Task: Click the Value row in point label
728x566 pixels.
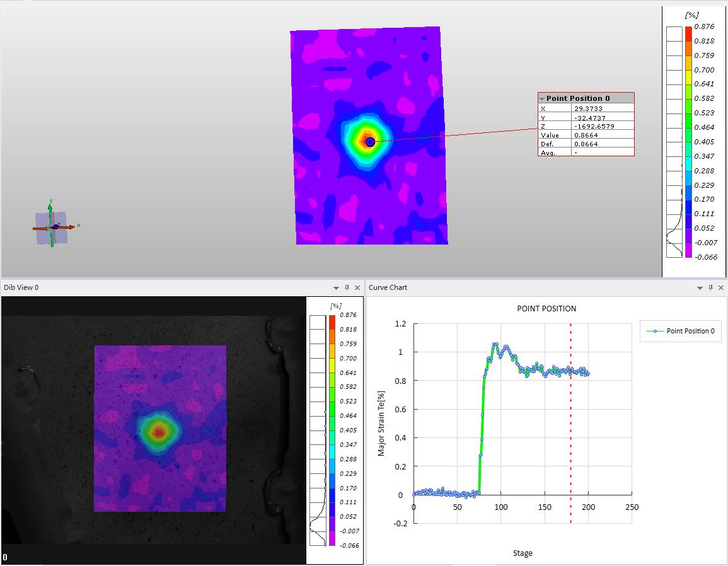Action: pos(586,135)
